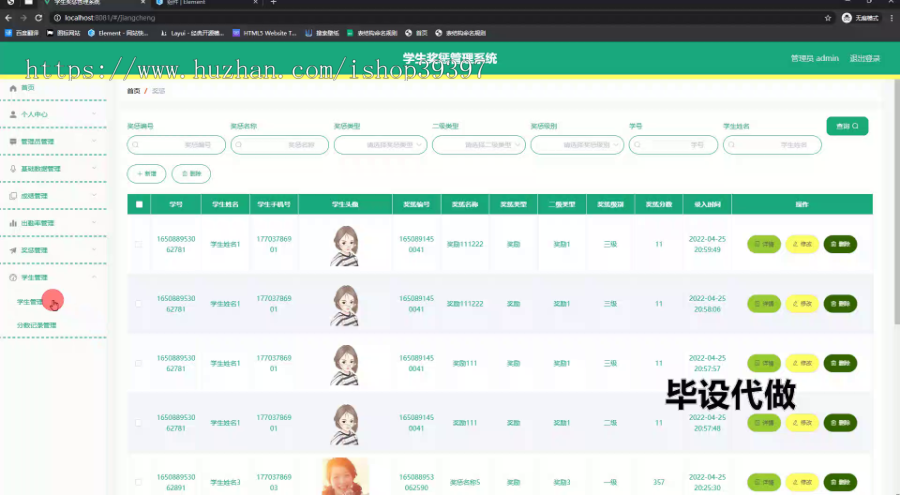Click the 个人中心 person icon
The width and height of the screenshot is (900, 495).
13,114
